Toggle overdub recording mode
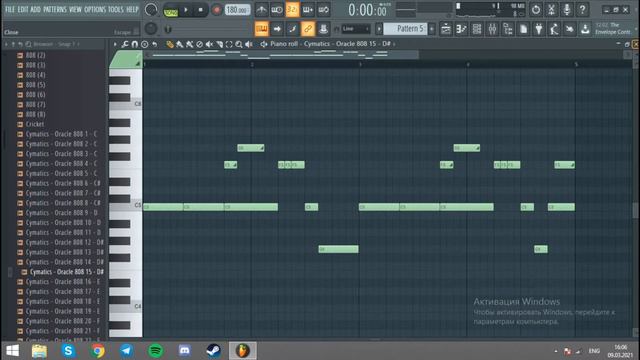The image size is (640, 360). coord(308,9)
